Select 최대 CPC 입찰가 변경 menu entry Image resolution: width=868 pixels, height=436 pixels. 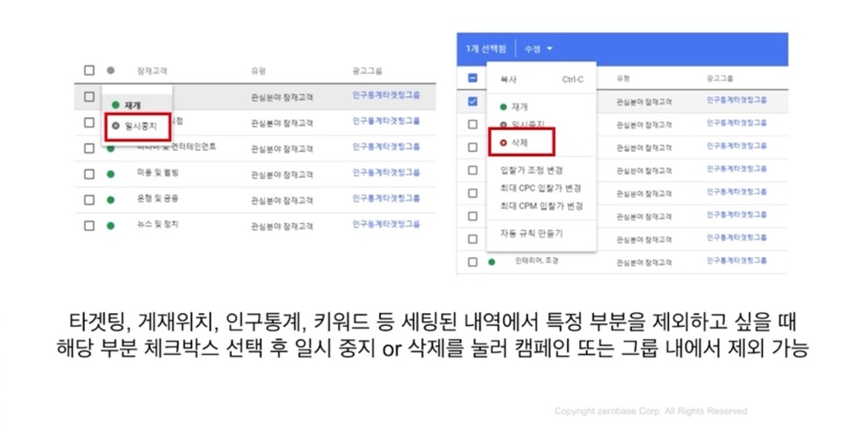coord(541,188)
